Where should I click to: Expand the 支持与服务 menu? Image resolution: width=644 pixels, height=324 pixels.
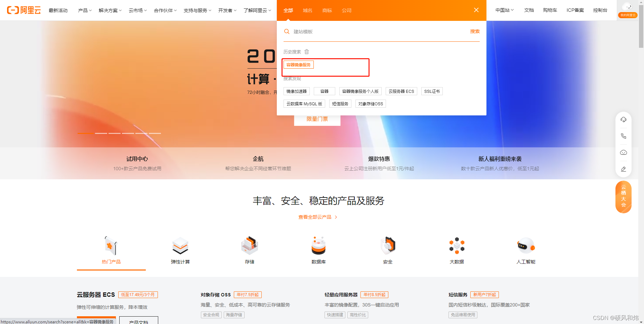click(x=198, y=10)
